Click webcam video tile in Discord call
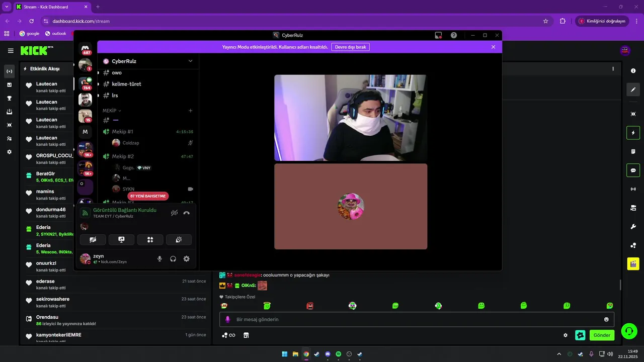 [x=350, y=118]
